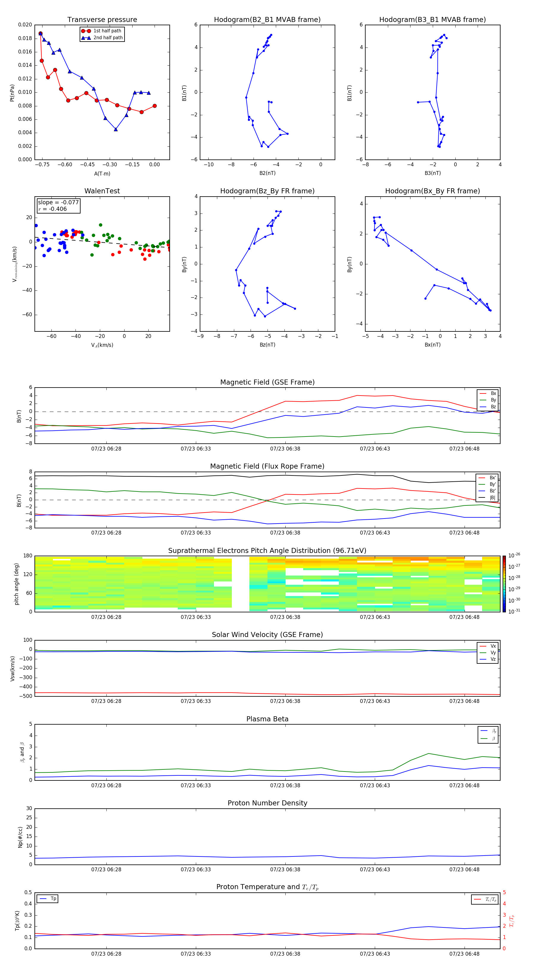The height and width of the screenshot is (980, 535).
Task: Click the 'Hodogram(Bx_By FR frame)' title
Action: 432,191
